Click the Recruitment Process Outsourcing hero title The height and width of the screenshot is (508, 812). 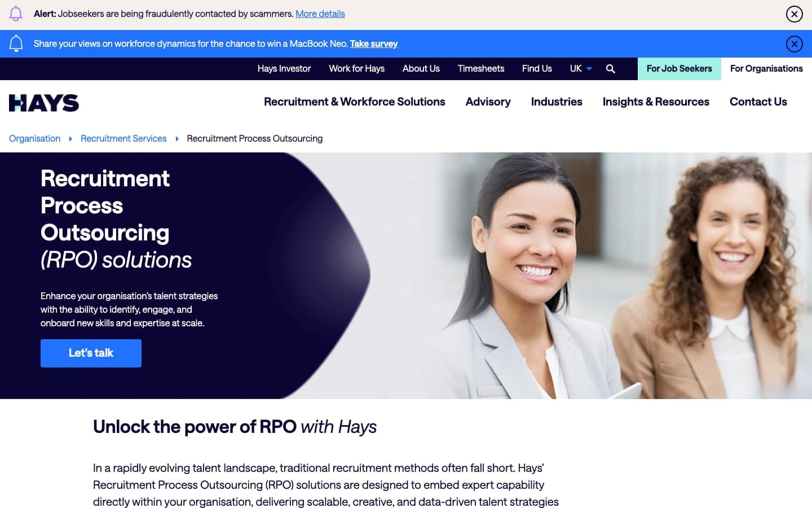coord(116,219)
